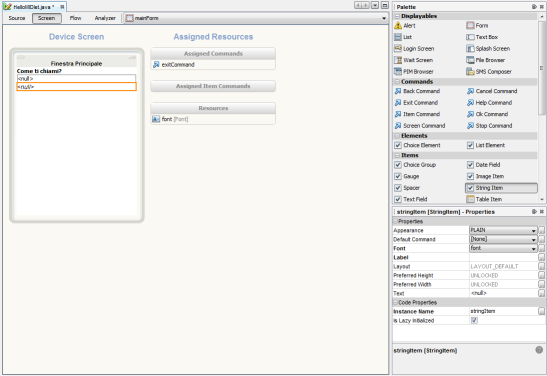Select Gauge item in Palette

click(x=407, y=176)
